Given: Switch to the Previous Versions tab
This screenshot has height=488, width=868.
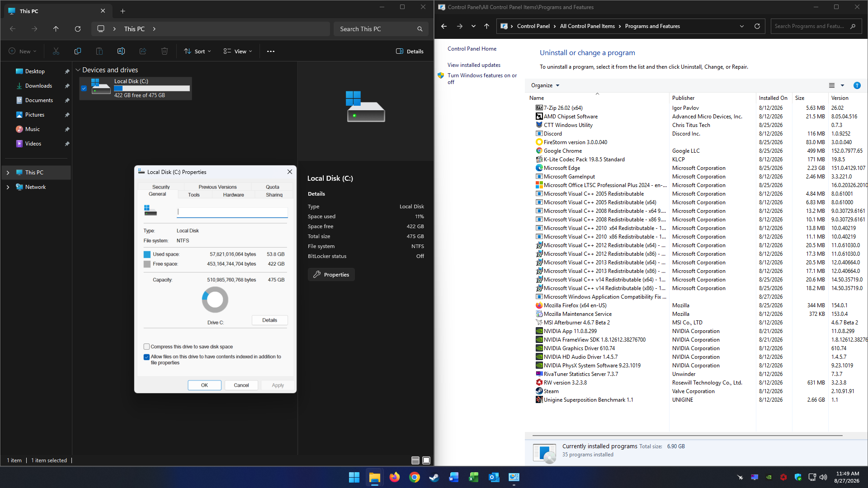Looking at the screenshot, I should 217,187.
